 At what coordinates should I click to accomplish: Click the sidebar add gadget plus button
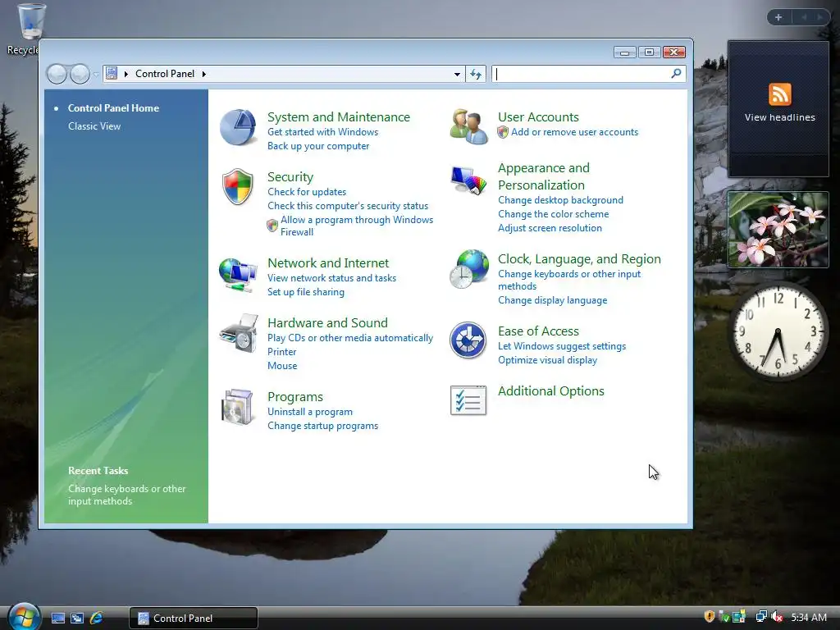pyautogui.click(x=778, y=17)
